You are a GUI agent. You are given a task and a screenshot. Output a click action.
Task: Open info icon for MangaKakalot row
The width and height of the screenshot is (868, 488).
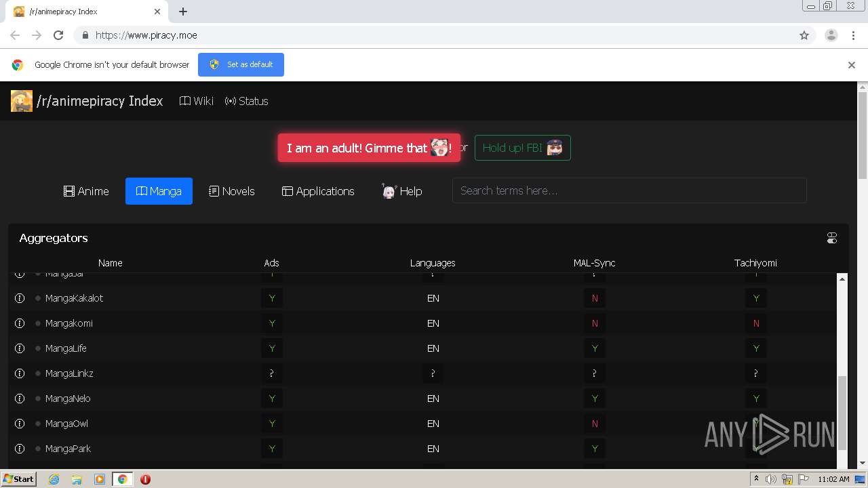point(20,298)
